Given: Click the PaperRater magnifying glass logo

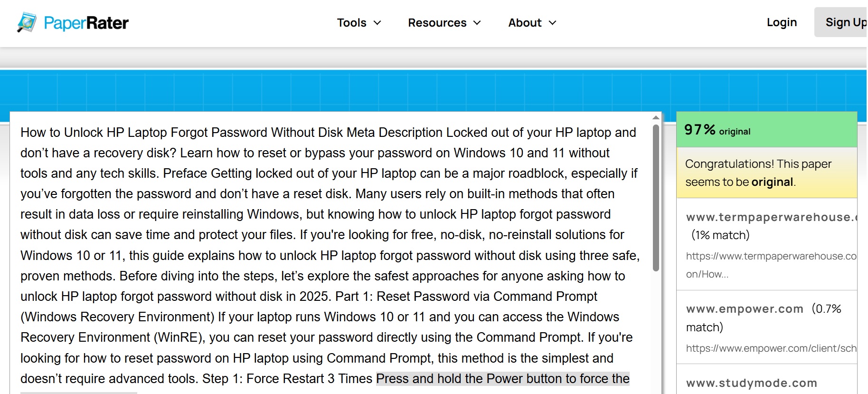Looking at the screenshot, I should click(x=25, y=21).
